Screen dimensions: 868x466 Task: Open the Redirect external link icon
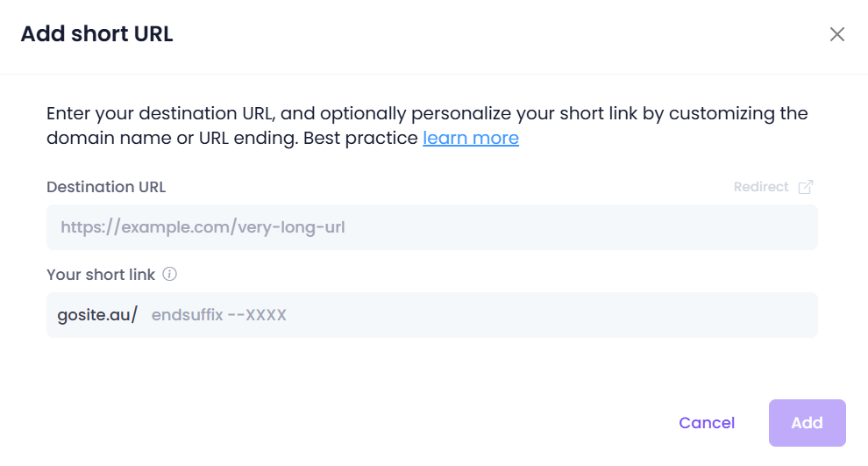(806, 187)
